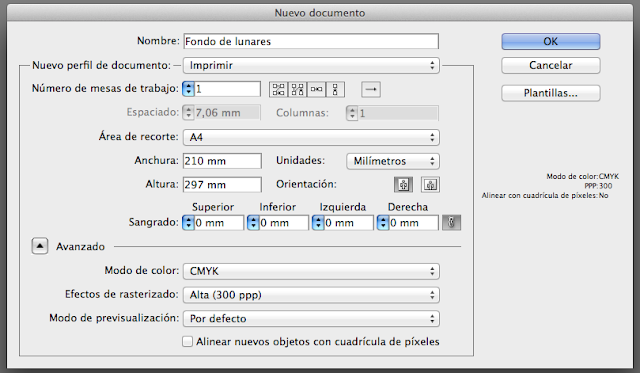Click the right-to-left layout arrow icon
Image resolution: width=640 pixels, height=373 pixels.
[x=371, y=89]
